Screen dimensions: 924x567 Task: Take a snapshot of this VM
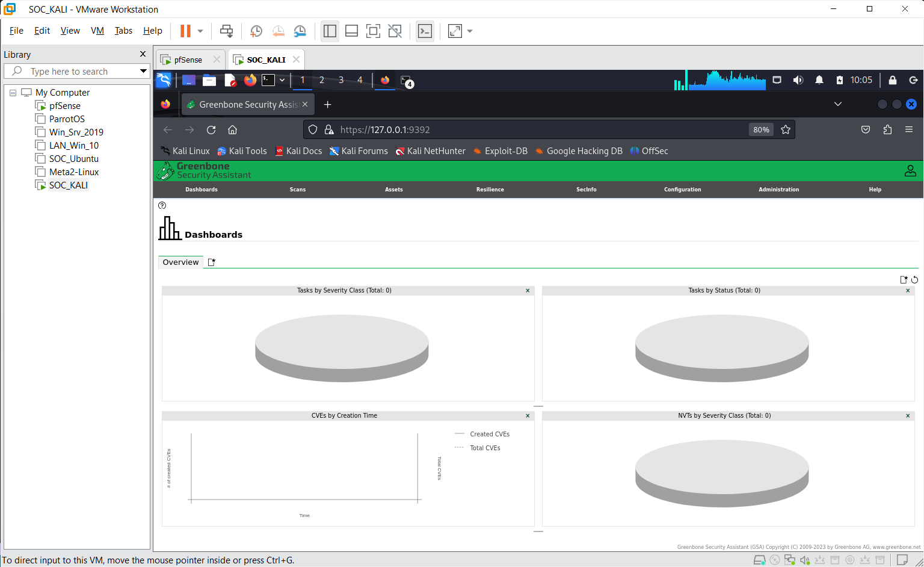tap(256, 31)
